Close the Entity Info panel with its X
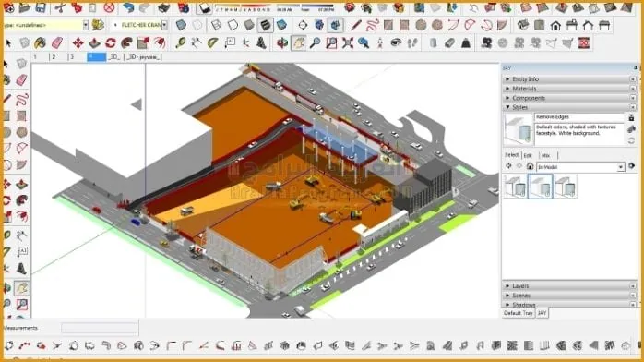 [633, 78]
